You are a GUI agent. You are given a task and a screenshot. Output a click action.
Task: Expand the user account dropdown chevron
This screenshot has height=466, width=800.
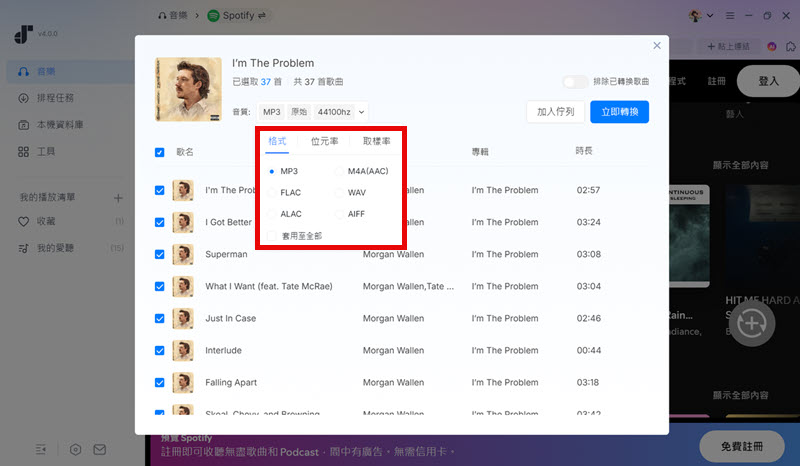click(x=710, y=16)
